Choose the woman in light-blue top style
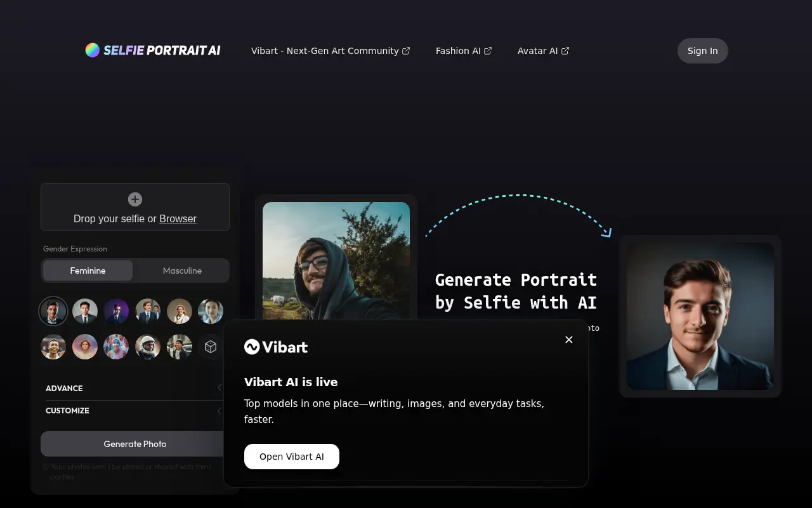Screen dimensions: 812x508 coord(211,311)
